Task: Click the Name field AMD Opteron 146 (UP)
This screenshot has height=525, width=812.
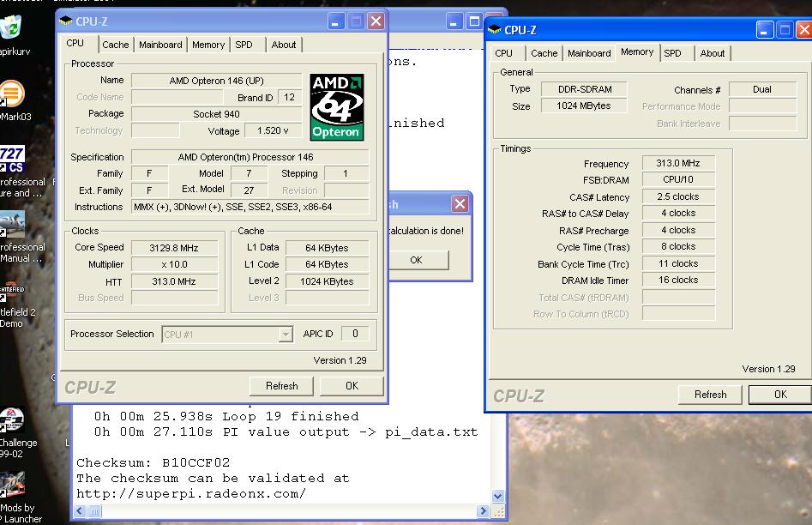Action: (216, 81)
